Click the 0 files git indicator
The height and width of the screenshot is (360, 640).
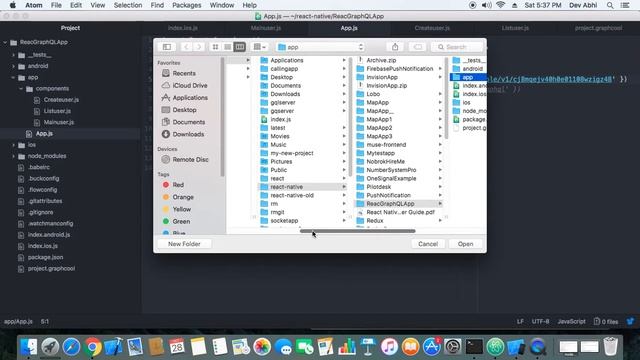tap(606, 322)
